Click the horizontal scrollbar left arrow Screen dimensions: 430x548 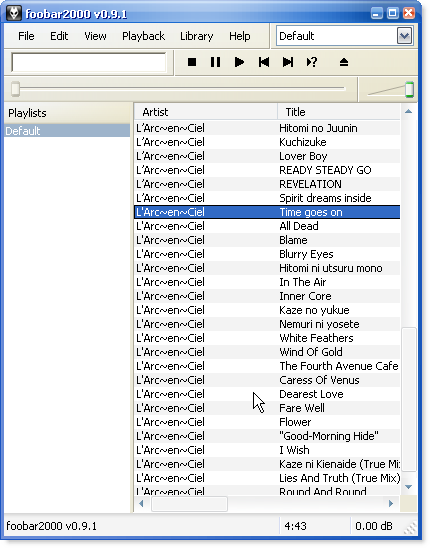click(141, 504)
